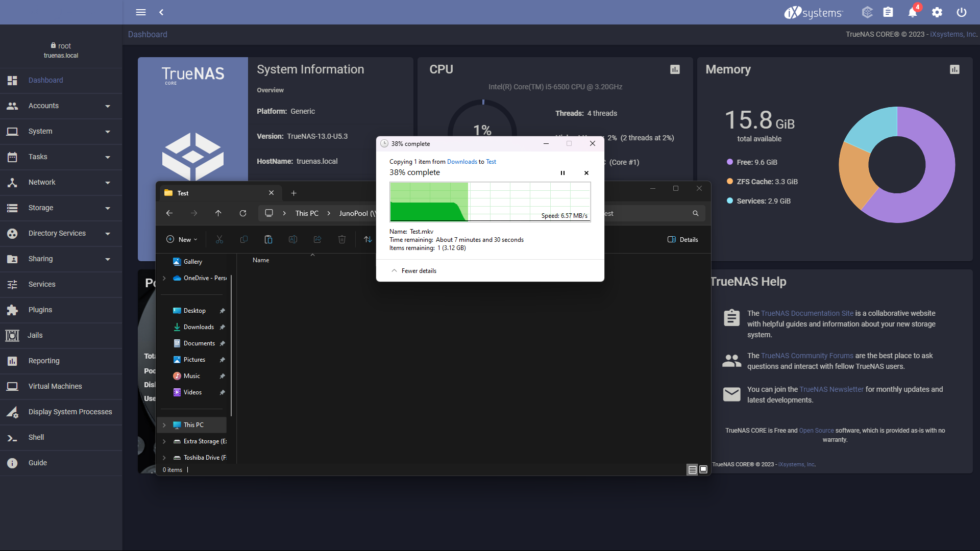Click Cut icon in Explorer toolbar
980x551 pixels.
tap(219, 239)
